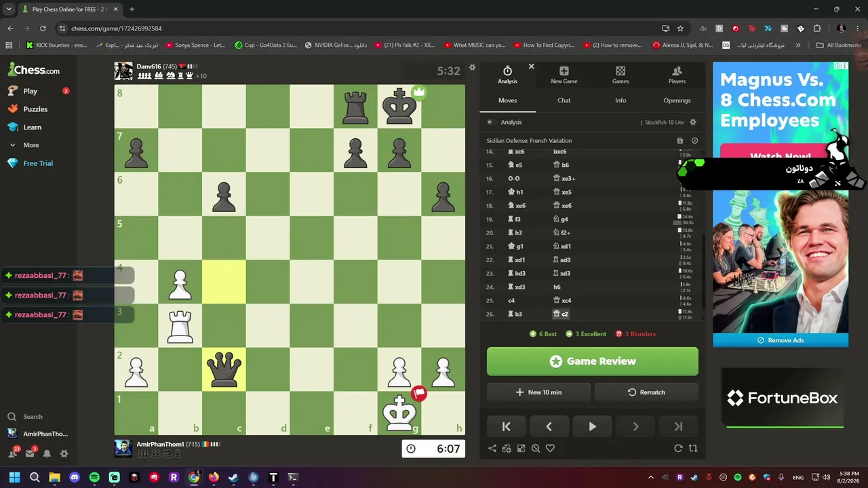Screen dimensions: 868x488
Task: Reload the page in browser toolbar
Action: pos(43,28)
